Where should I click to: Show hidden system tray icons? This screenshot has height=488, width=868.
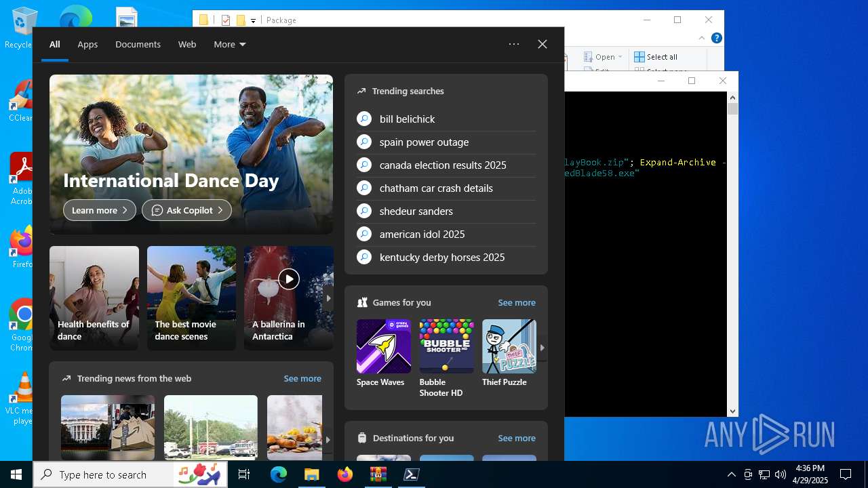[x=731, y=474]
